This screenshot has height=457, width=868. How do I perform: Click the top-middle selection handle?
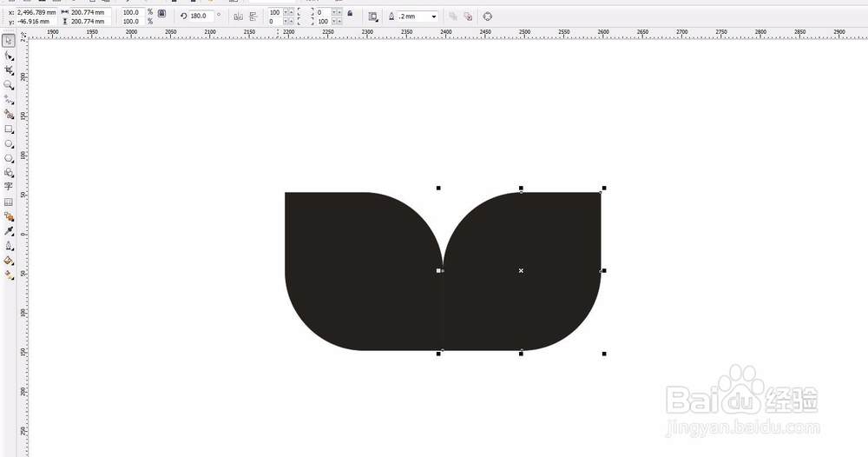point(521,189)
